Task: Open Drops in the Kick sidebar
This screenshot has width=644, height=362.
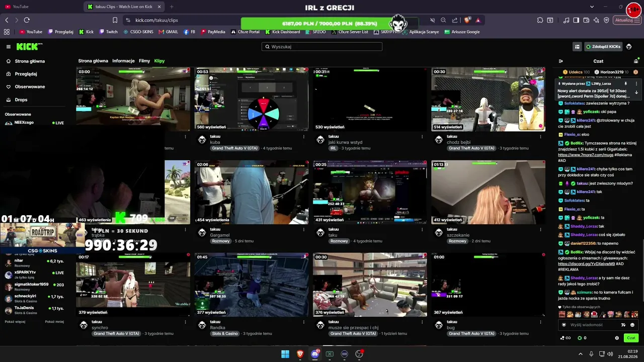Action: (x=21, y=100)
